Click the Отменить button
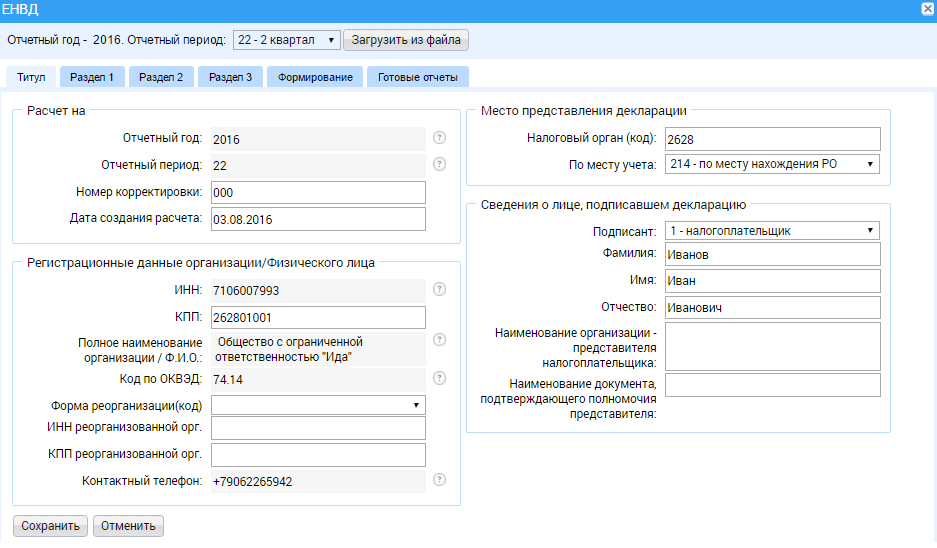The height and width of the screenshot is (548, 937). 128,526
